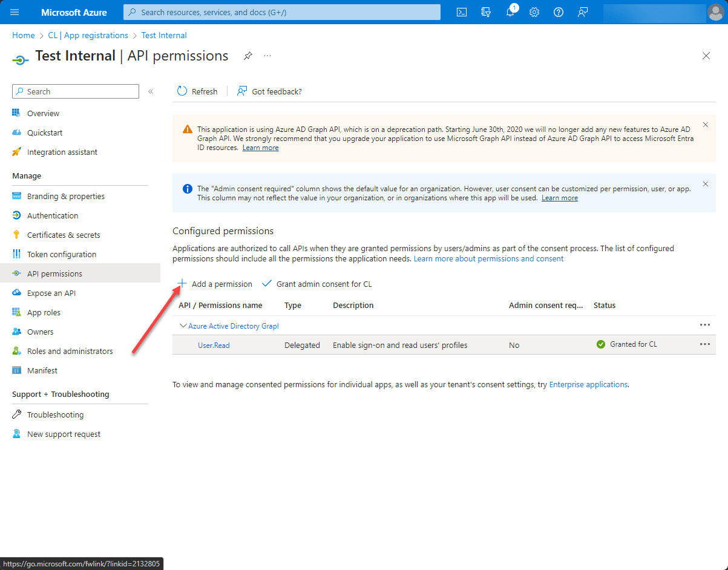This screenshot has height=570, width=728.
Task: Click the Got feedback icon
Action: 242,91
